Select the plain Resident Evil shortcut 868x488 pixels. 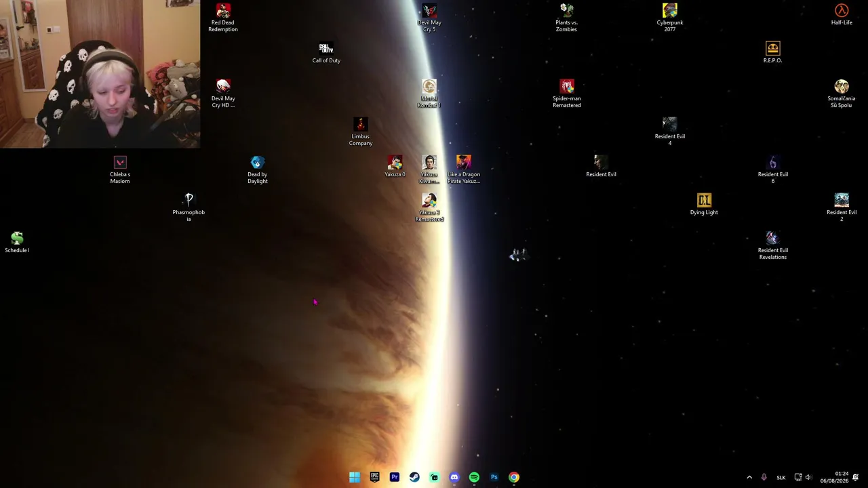pyautogui.click(x=601, y=166)
